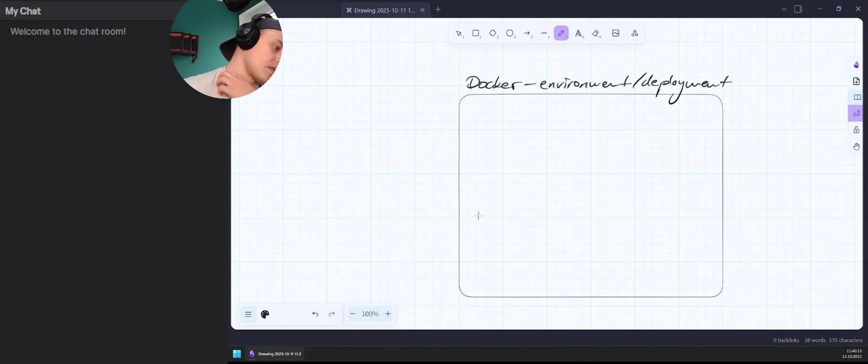Undo the last drawing action
The width and height of the screenshot is (868, 364).
(x=315, y=314)
